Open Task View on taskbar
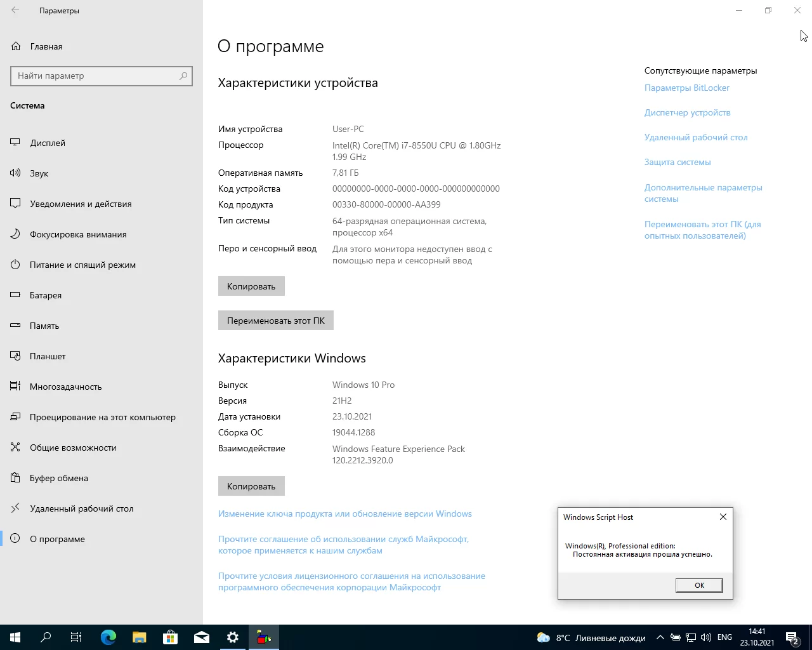This screenshot has height=650, width=812. (76, 637)
